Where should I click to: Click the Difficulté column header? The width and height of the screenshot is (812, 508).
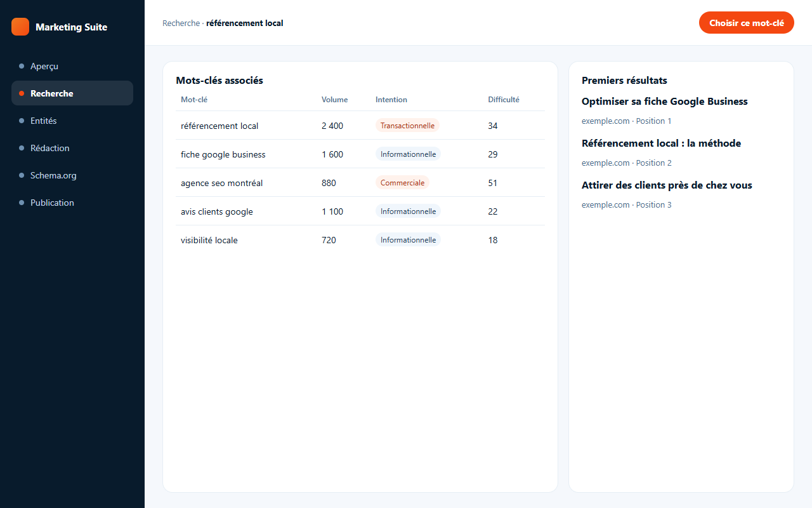pyautogui.click(x=504, y=100)
